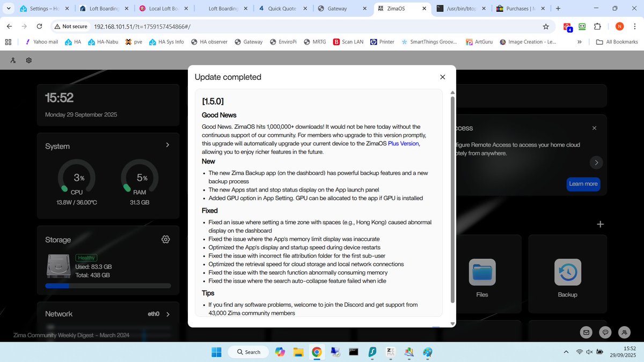644x362 pixels.
Task: Click the Not secure site indicator
Action: point(70,26)
